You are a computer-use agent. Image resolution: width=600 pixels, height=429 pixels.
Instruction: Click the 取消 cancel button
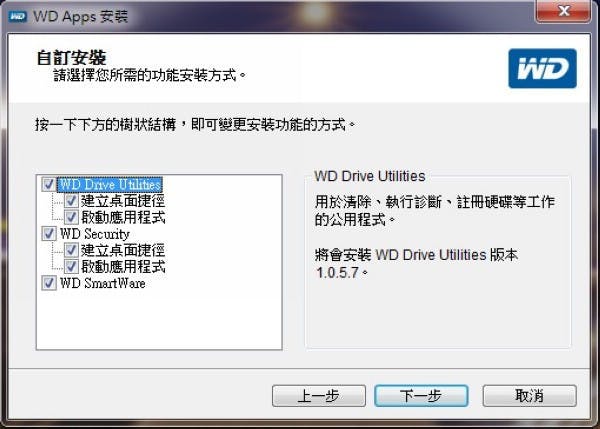tap(530, 396)
